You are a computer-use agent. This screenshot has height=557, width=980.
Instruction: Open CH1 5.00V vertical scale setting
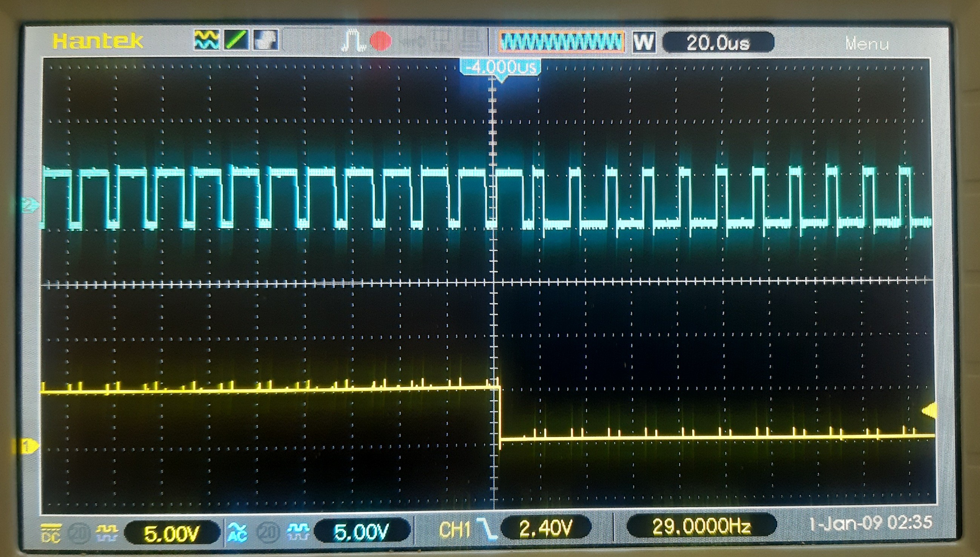click(x=172, y=533)
